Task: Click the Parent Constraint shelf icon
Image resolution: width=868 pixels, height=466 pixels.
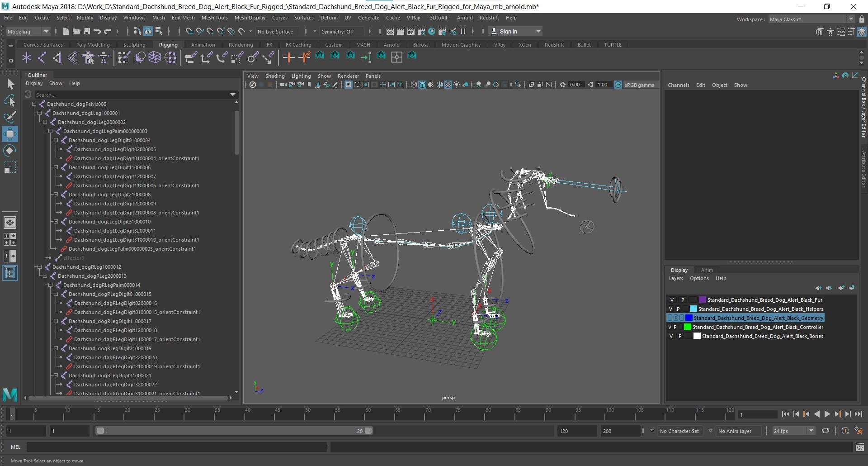Action: 191,57
